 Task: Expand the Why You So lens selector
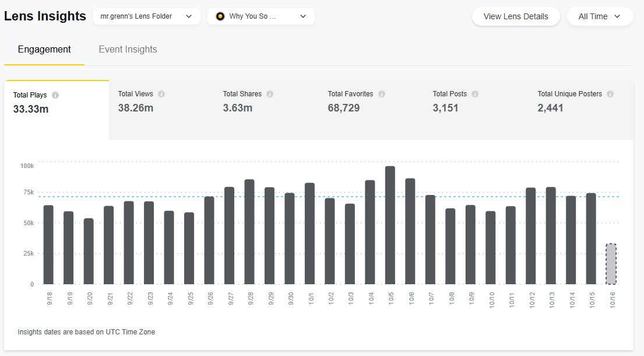(261, 16)
